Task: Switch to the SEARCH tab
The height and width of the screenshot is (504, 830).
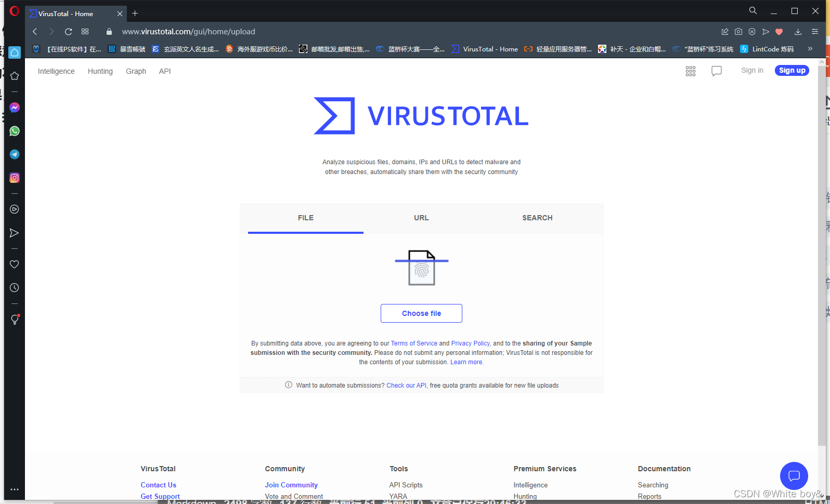Action: point(537,218)
